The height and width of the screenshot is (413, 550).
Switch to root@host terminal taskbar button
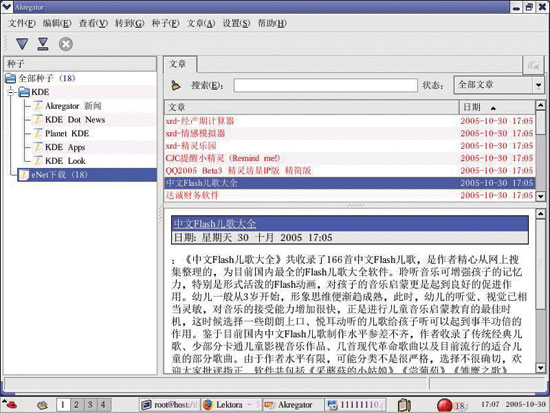coord(169,405)
